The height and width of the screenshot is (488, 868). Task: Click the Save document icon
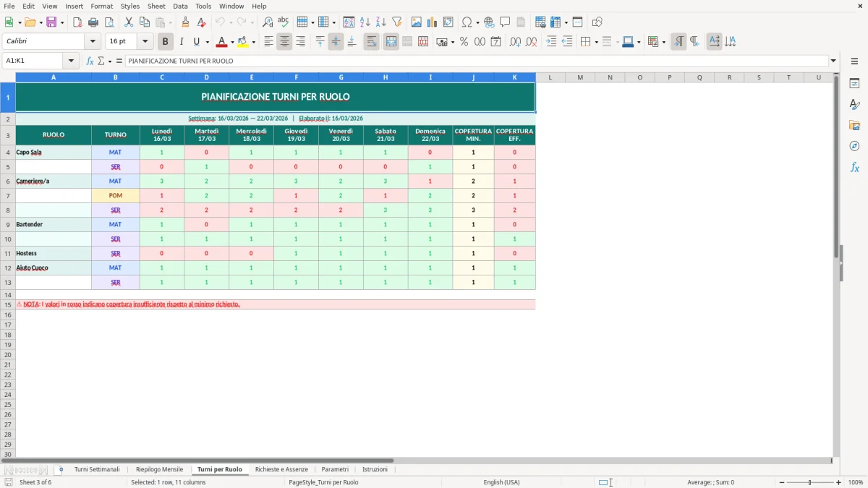tap(51, 22)
